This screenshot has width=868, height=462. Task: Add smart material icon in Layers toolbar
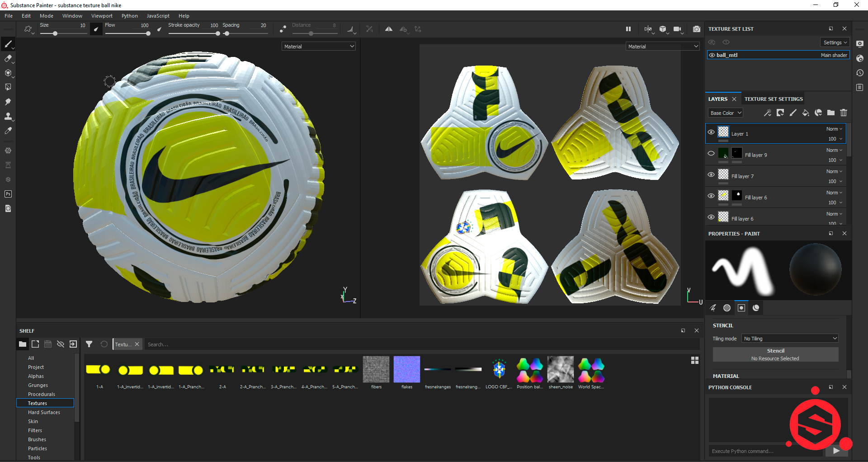[818, 113]
